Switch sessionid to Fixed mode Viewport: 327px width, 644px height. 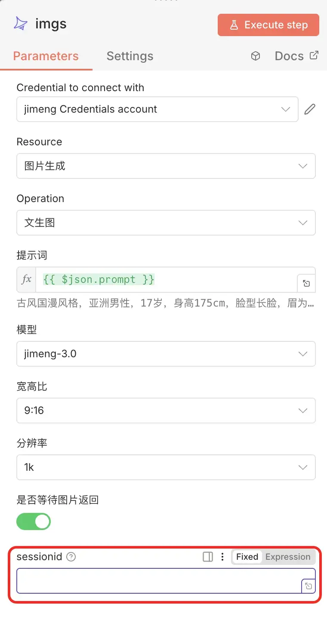(247, 557)
